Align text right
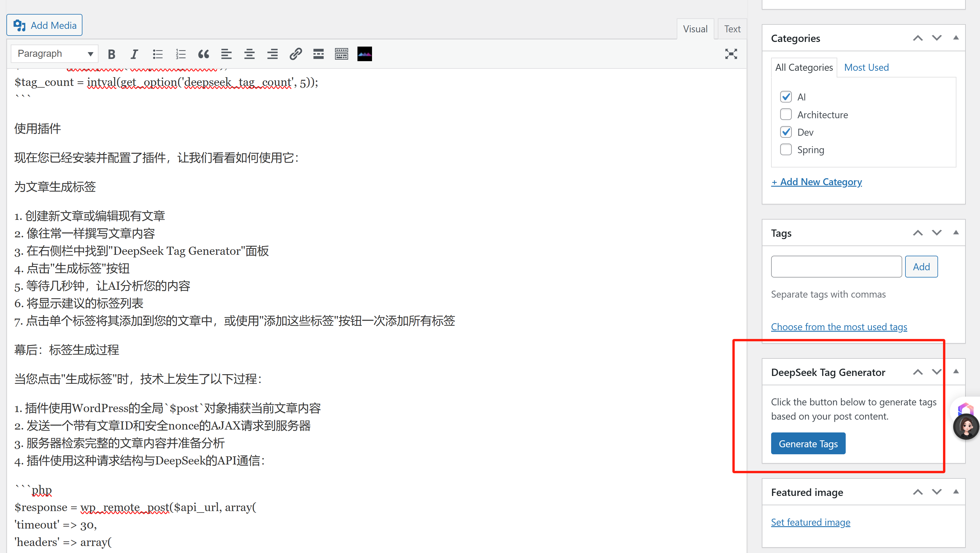The image size is (980, 553). click(272, 54)
